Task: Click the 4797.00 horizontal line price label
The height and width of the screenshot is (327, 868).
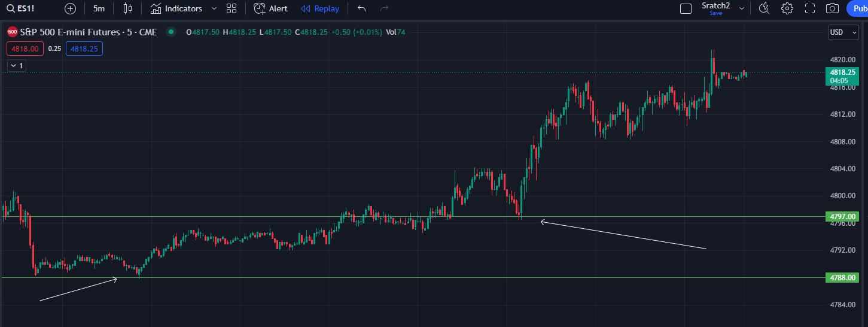Action: pyautogui.click(x=842, y=216)
